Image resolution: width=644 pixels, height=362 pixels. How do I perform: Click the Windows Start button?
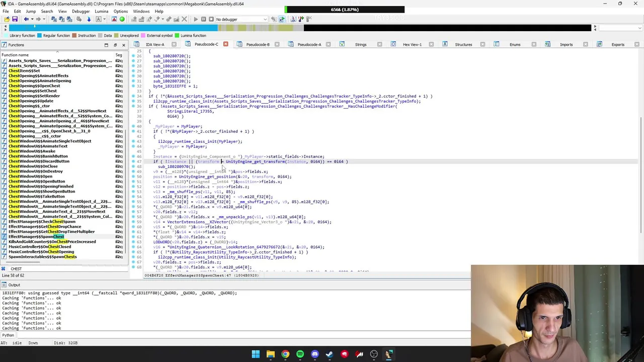coord(256,354)
